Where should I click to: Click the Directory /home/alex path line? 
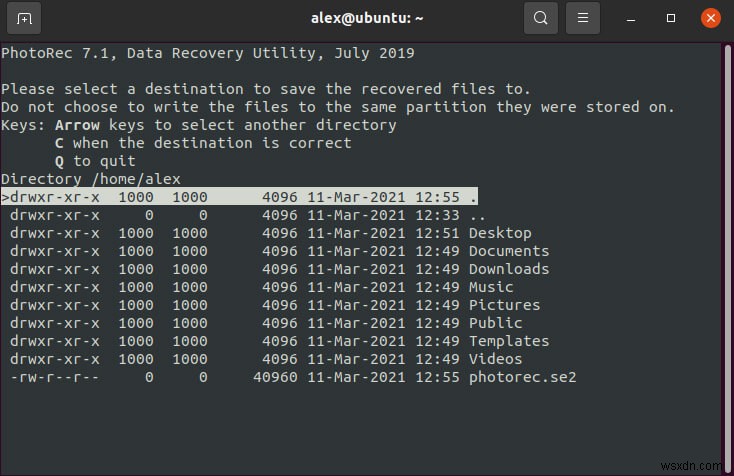pyautogui.click(x=90, y=179)
